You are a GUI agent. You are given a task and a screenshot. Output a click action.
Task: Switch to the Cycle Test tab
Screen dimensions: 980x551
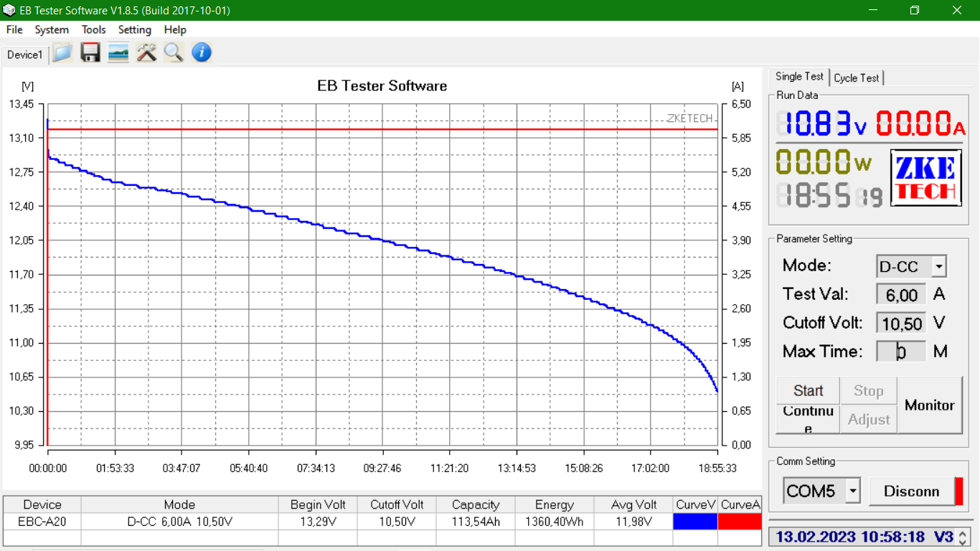857,77
